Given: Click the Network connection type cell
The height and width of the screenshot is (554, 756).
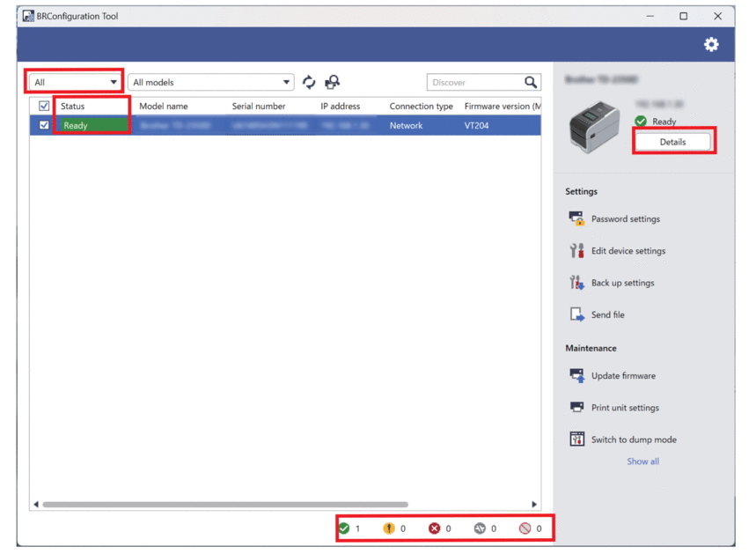Looking at the screenshot, I should (x=406, y=125).
